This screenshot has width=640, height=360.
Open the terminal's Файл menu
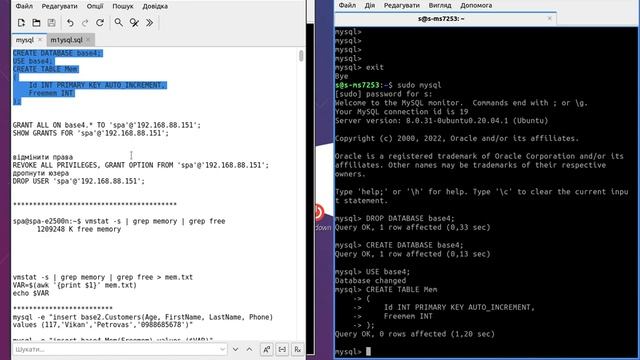coord(347,5)
